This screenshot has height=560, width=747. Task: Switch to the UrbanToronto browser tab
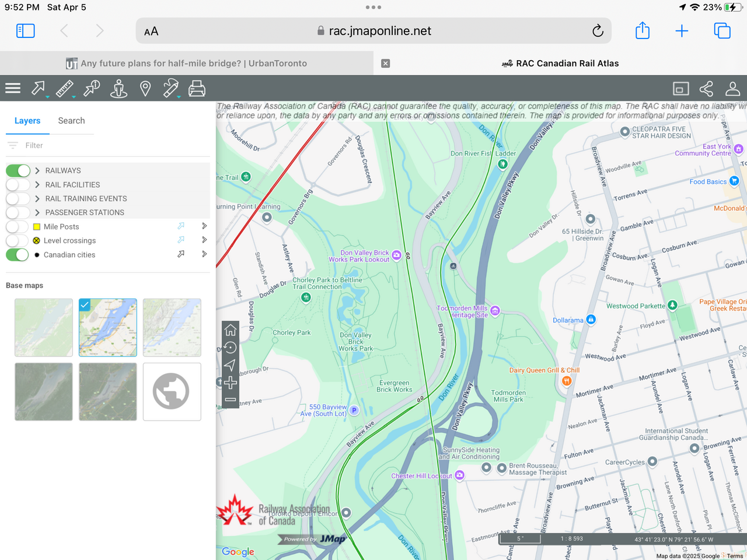click(187, 64)
